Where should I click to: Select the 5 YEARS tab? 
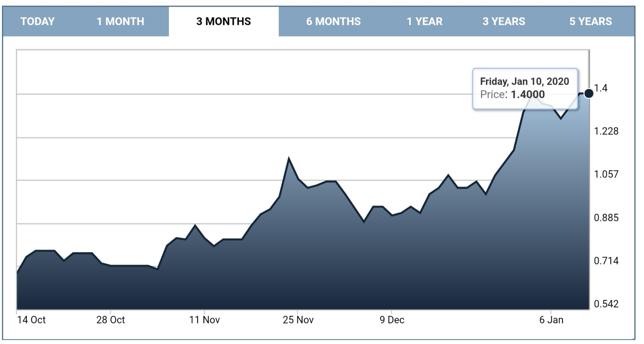pyautogui.click(x=590, y=21)
